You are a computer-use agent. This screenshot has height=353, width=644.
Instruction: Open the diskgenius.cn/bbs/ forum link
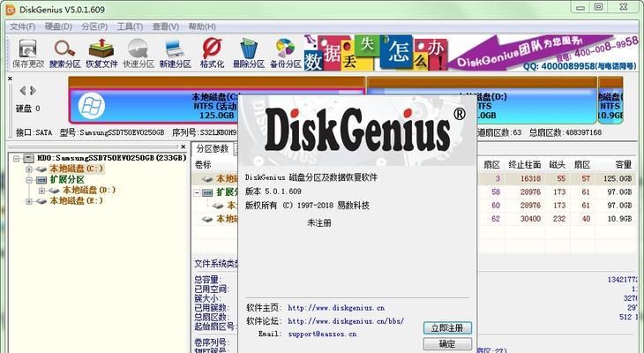[346, 321]
